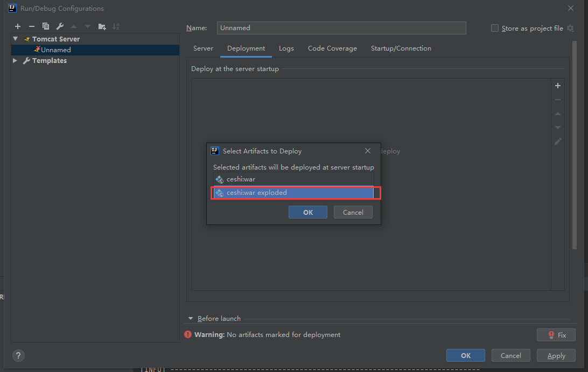The height and width of the screenshot is (372, 588).
Task: Remove configuration with minus icon
Action: click(31, 26)
